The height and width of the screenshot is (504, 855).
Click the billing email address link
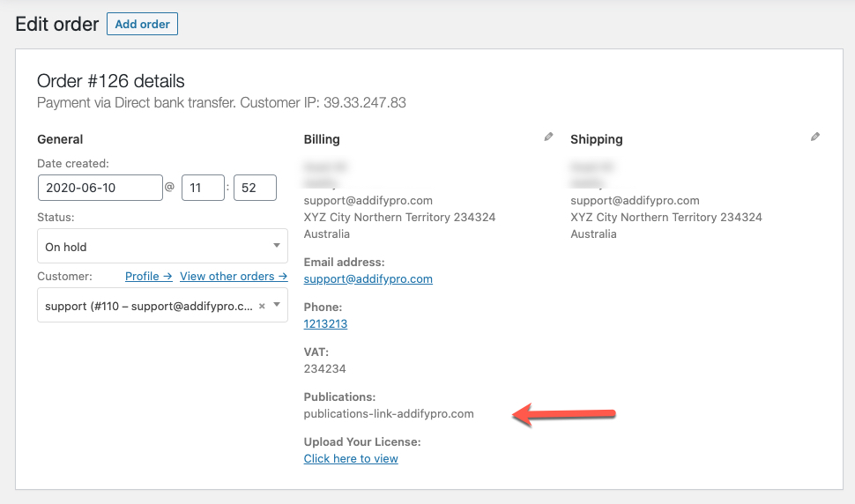click(368, 279)
